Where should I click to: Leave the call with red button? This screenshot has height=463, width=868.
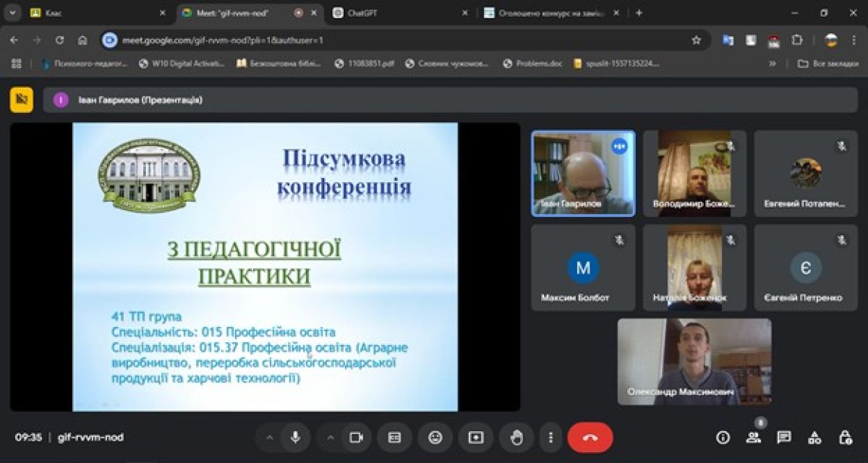[590, 438]
